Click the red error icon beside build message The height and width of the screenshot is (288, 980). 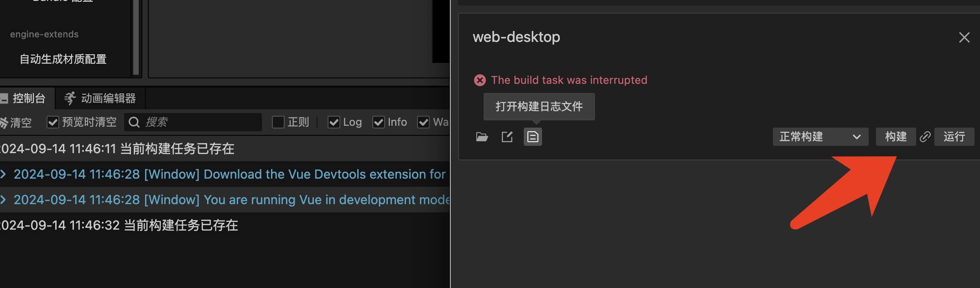coord(480,80)
